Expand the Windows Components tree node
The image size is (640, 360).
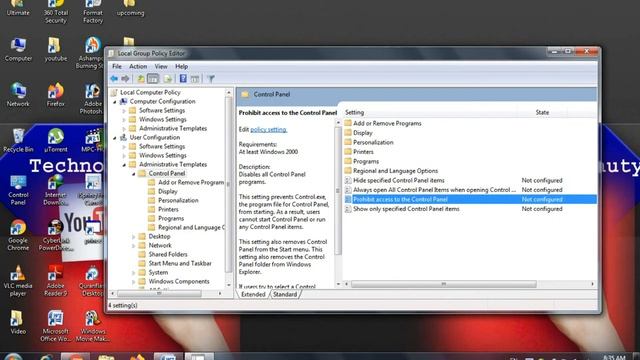pyautogui.click(x=133, y=281)
